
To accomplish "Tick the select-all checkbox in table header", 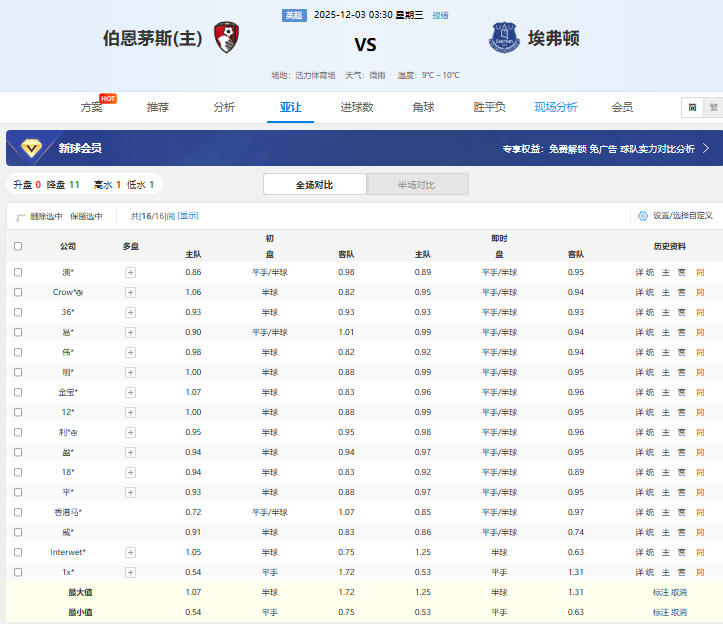I will coord(18,246).
